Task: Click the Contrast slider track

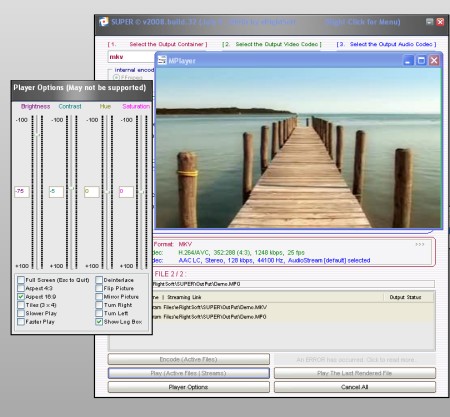Action: click(71, 192)
